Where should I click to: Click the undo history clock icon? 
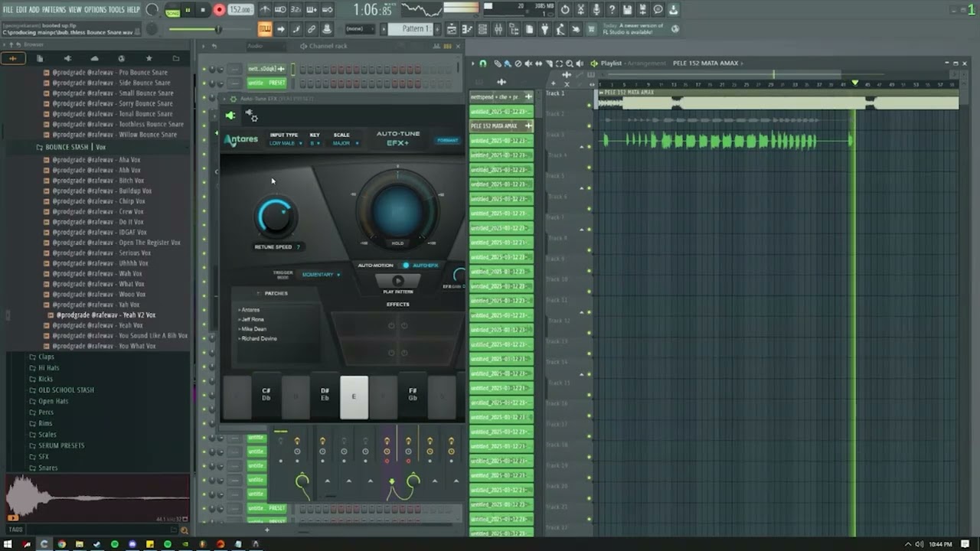coord(565,10)
